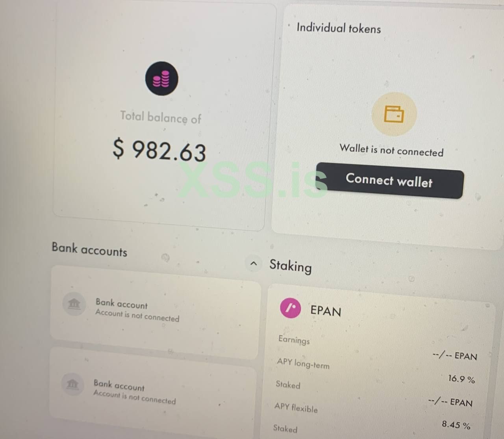
Task: Open the second Bank account card
Action: tap(153, 390)
